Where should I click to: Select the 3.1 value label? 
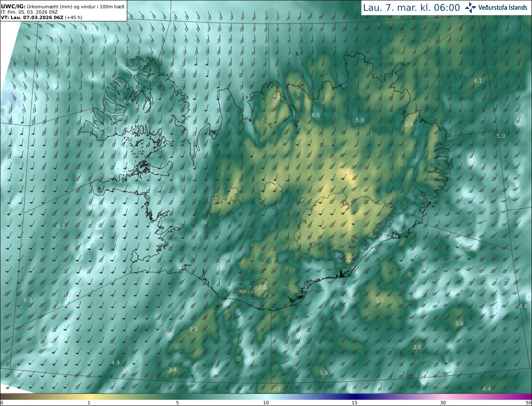(379, 300)
